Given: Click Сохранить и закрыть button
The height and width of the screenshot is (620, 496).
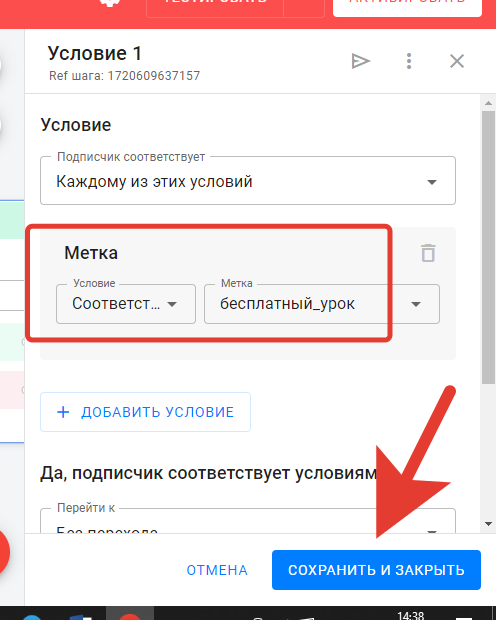Looking at the screenshot, I should [x=376, y=570].
